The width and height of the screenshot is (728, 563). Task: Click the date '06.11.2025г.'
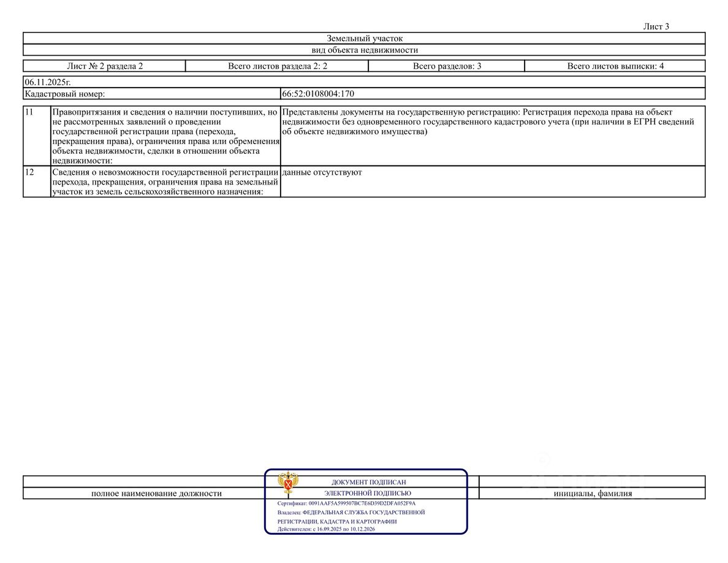pyautogui.click(x=47, y=82)
